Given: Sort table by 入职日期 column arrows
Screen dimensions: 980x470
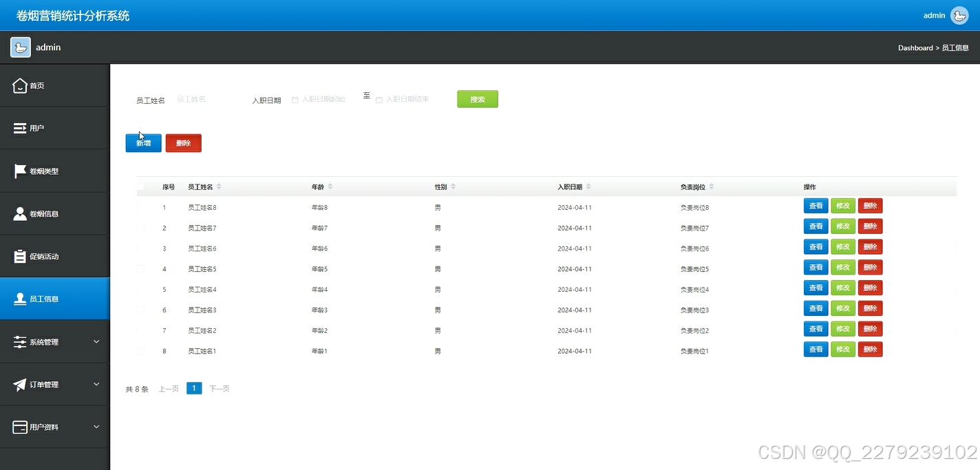Looking at the screenshot, I should (590, 186).
